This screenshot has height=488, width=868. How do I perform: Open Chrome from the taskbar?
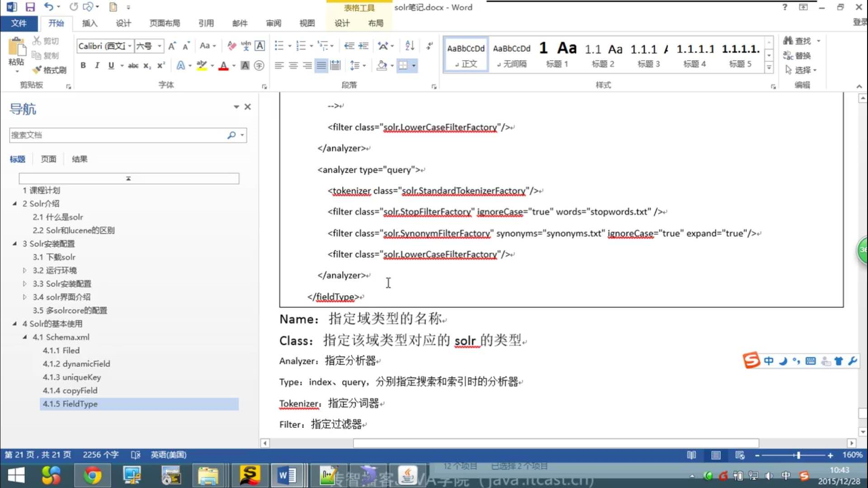click(x=92, y=475)
